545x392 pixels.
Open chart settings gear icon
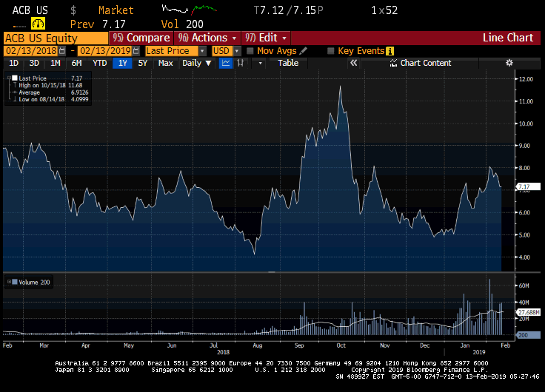point(509,63)
